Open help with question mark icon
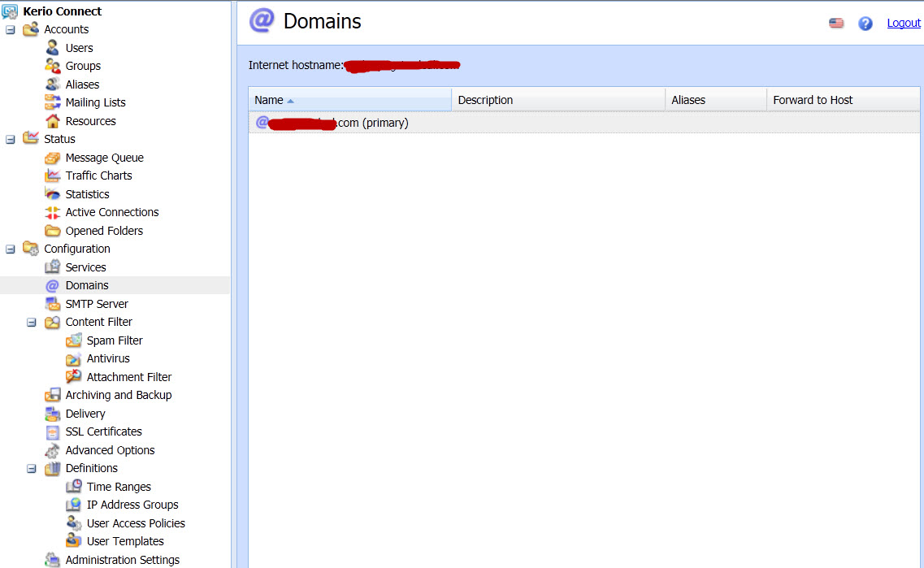This screenshot has height=568, width=924. (x=865, y=23)
